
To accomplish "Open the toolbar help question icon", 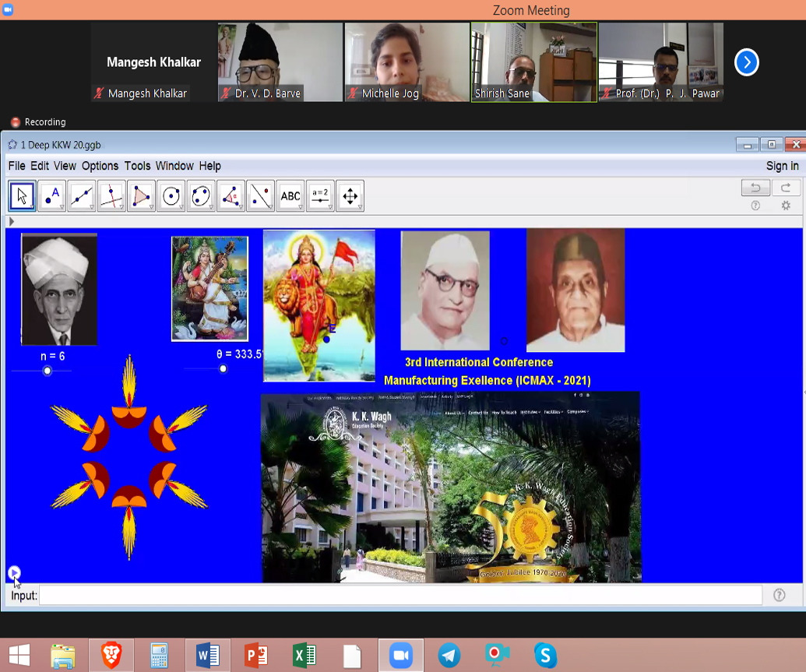I will [x=755, y=206].
